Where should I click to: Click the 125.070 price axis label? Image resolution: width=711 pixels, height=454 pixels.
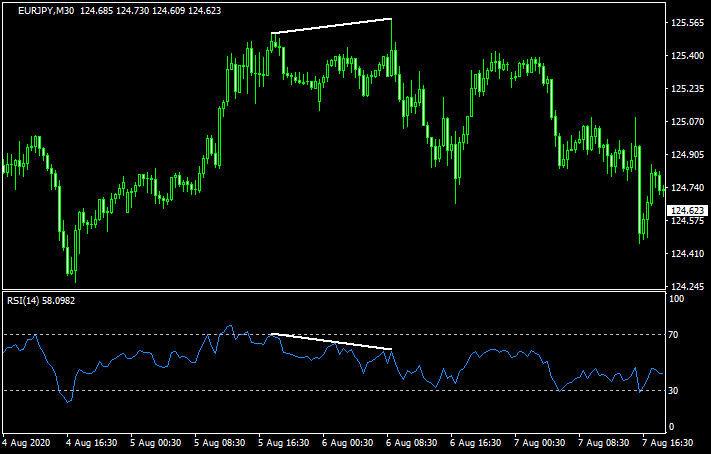click(x=687, y=122)
